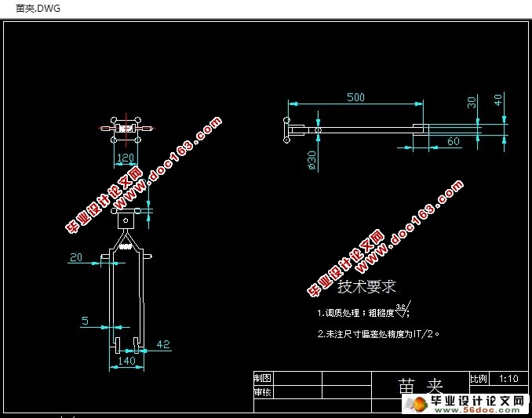Click the 制图 cell in title block
This screenshot has height=418, width=532.
264,378
